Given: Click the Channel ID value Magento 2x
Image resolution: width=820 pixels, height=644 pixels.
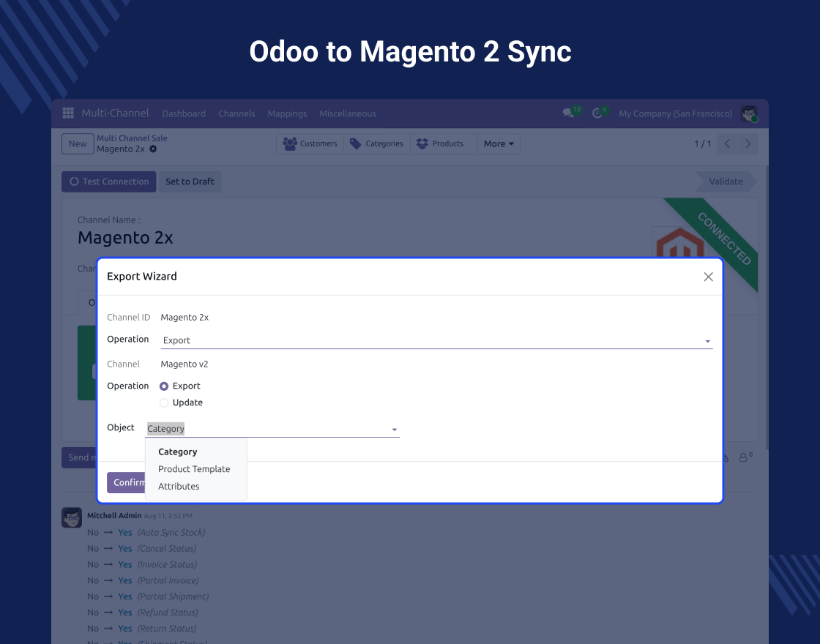Looking at the screenshot, I should pyautogui.click(x=184, y=318).
